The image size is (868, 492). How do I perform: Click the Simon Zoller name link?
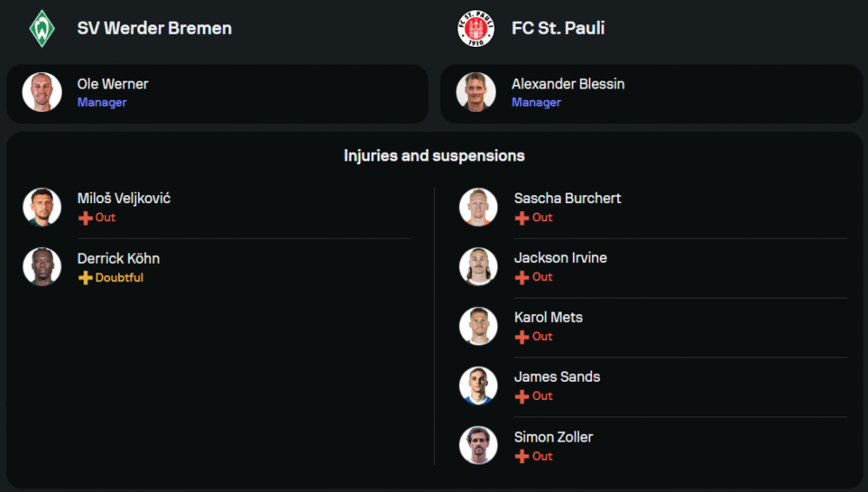(x=553, y=437)
